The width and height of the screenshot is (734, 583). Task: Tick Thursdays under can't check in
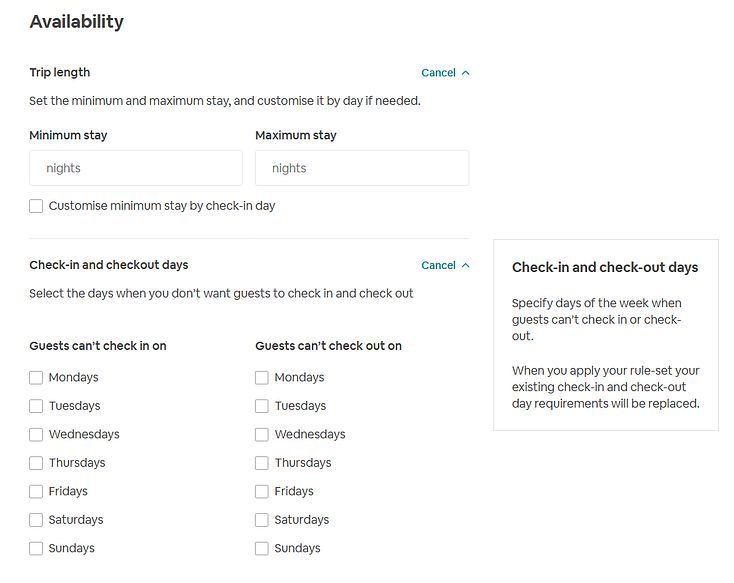36,463
